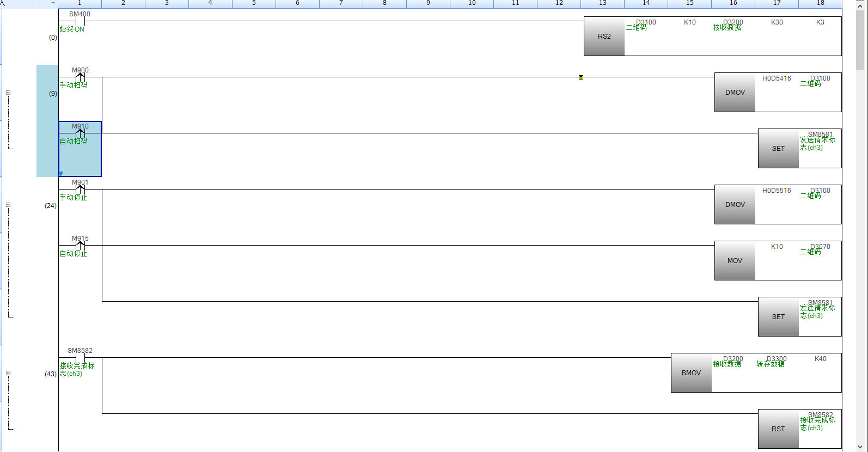Image resolution: width=868 pixels, height=452 pixels.
Task: Select the M915 auto-stop contact
Action: coord(80,246)
